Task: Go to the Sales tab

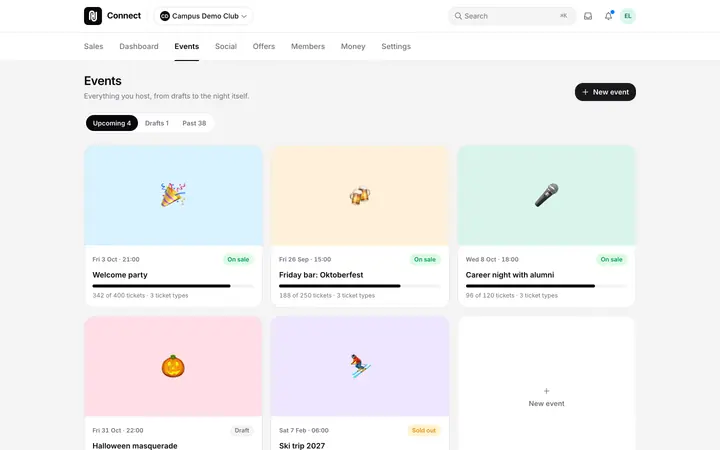Action: pos(94,46)
